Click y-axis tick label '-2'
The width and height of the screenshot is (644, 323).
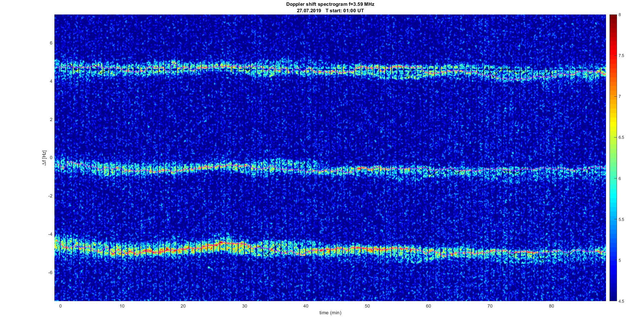51,196
